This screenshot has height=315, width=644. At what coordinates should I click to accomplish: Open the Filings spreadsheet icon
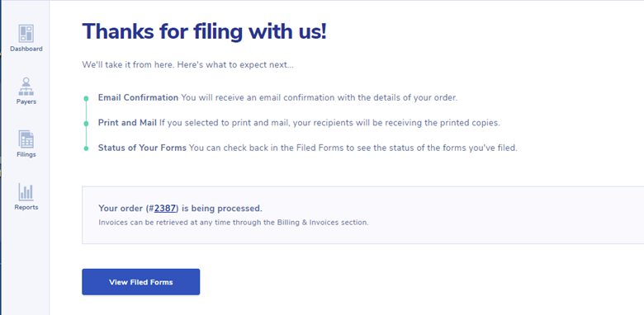tap(26, 139)
